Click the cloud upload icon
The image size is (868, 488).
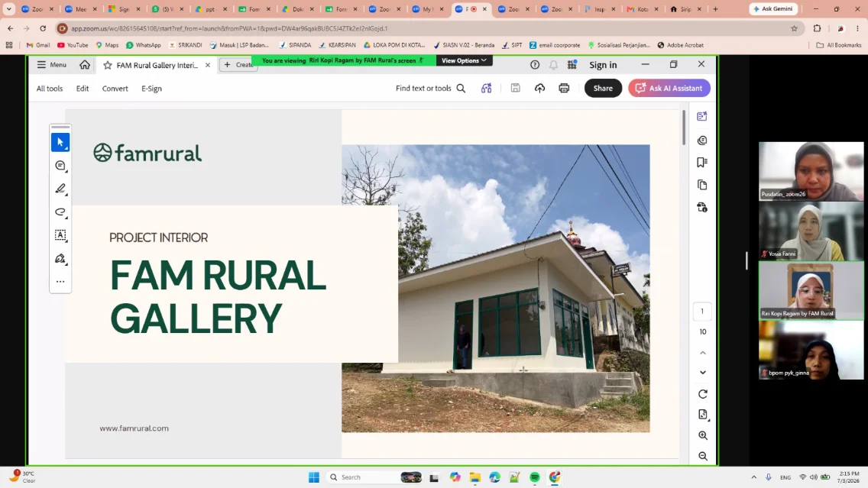click(539, 89)
